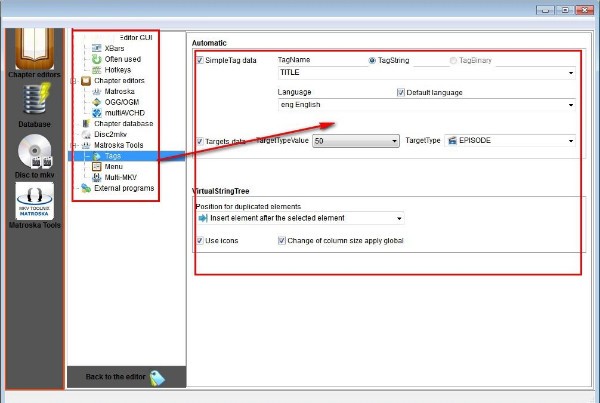Open Disc to mkv sidebar icon
This screenshot has width=600, height=403.
coord(35,151)
